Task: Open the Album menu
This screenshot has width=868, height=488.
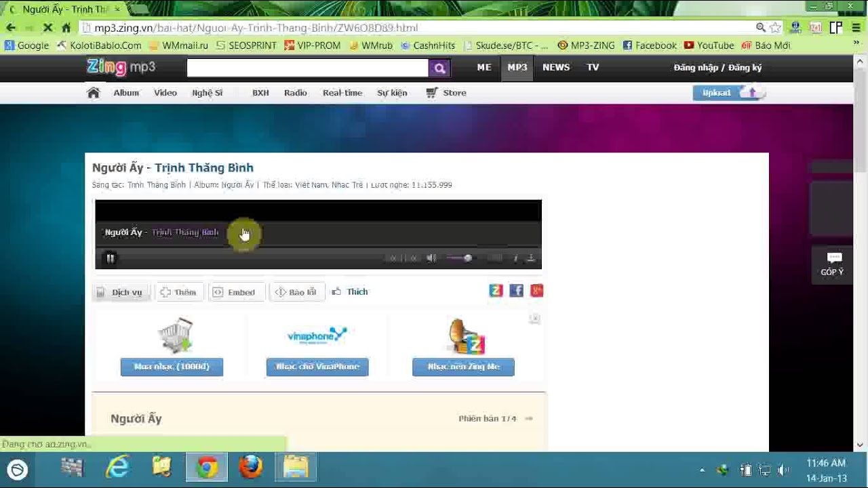Action: pyautogui.click(x=126, y=93)
